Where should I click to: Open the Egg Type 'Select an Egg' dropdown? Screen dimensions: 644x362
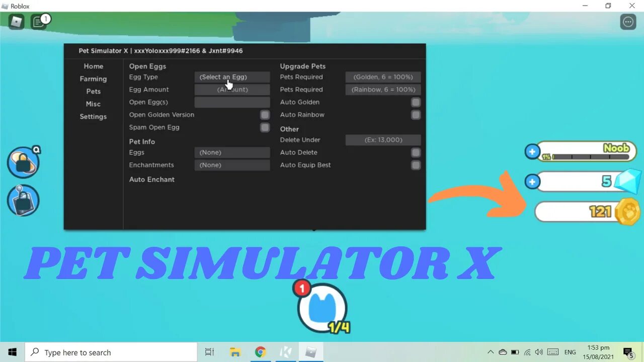(232, 77)
